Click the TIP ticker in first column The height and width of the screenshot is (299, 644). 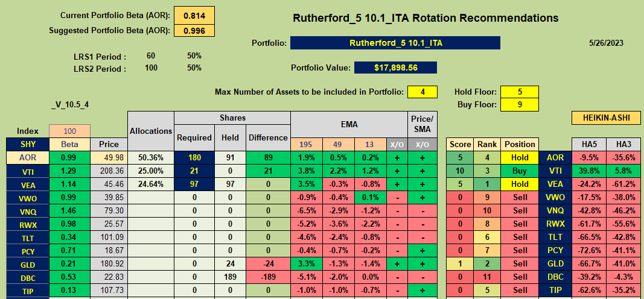(x=28, y=291)
